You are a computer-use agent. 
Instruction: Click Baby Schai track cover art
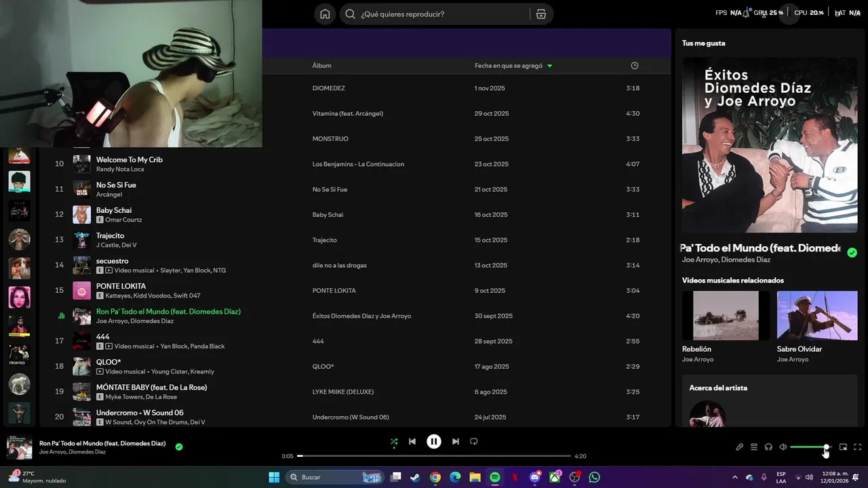point(81,215)
